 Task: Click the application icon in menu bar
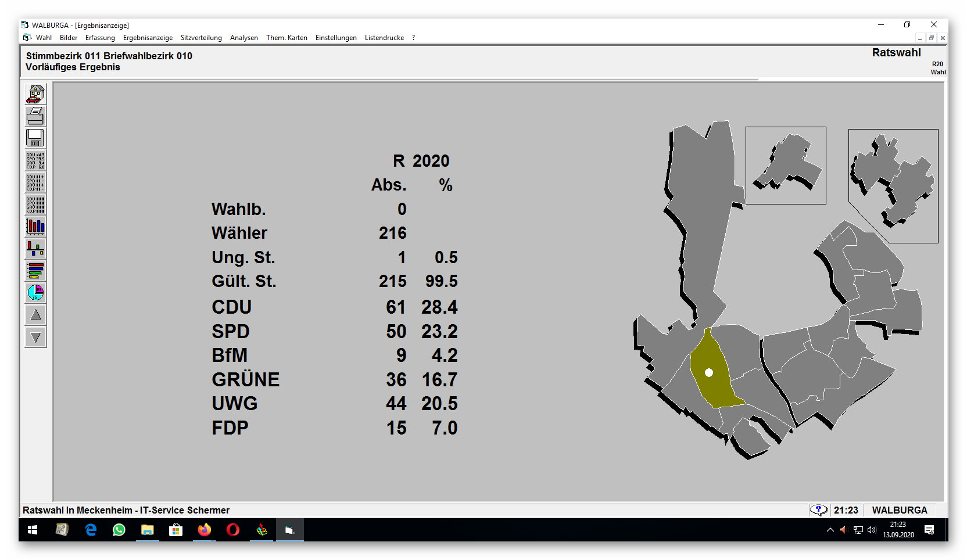coord(27,38)
